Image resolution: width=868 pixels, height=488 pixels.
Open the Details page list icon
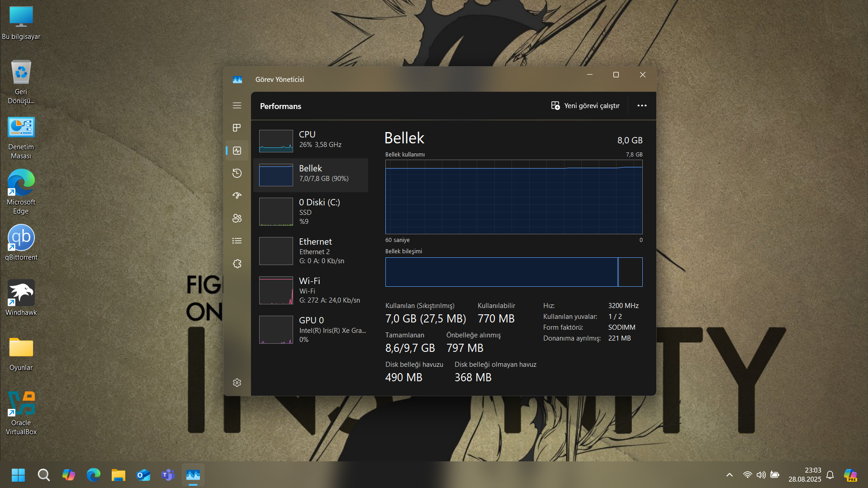tap(237, 241)
